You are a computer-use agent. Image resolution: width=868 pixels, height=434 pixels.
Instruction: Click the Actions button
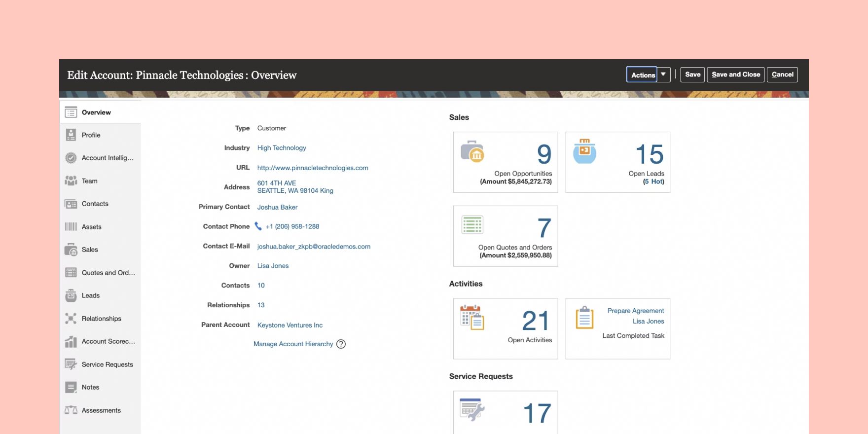coord(642,74)
